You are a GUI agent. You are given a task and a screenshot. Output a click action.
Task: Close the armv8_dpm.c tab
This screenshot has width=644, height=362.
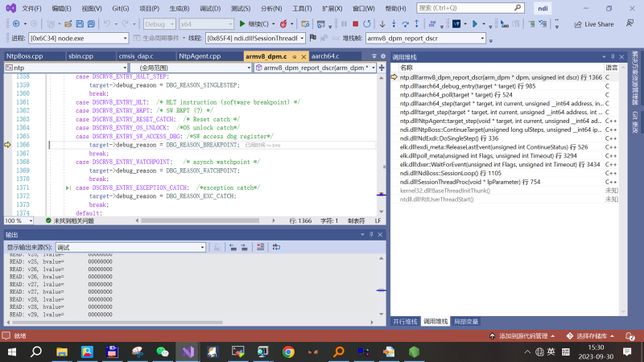point(303,56)
